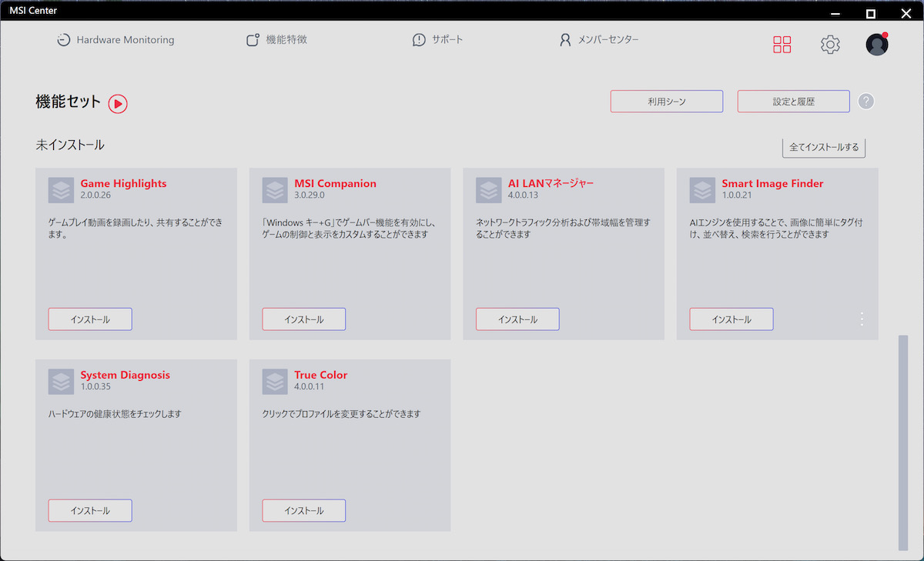Click the Smart Image Finder layers icon

[702, 190]
